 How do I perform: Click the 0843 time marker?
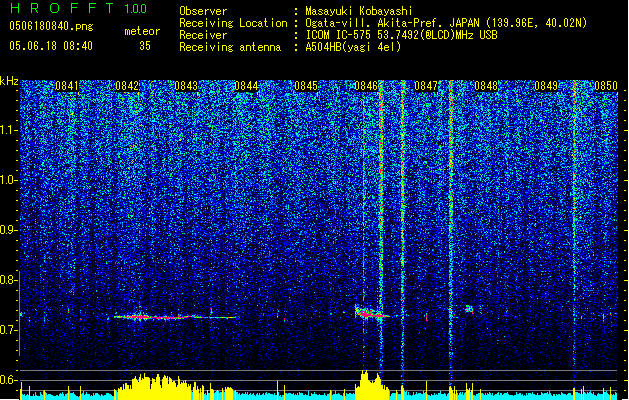pos(187,86)
